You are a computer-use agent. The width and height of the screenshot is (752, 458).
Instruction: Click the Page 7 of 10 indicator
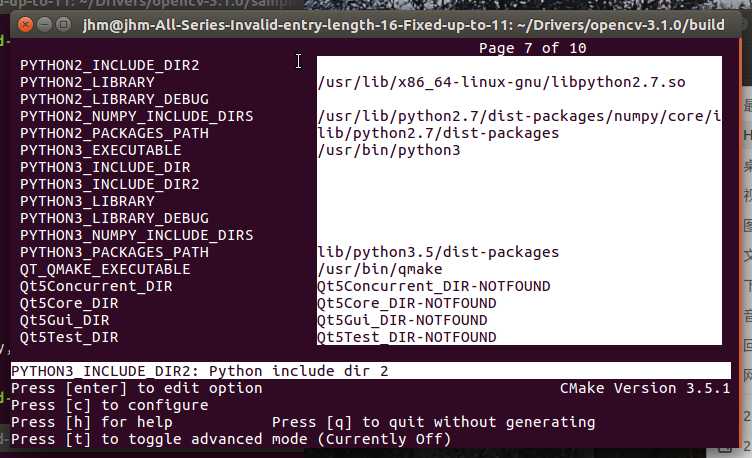point(532,48)
